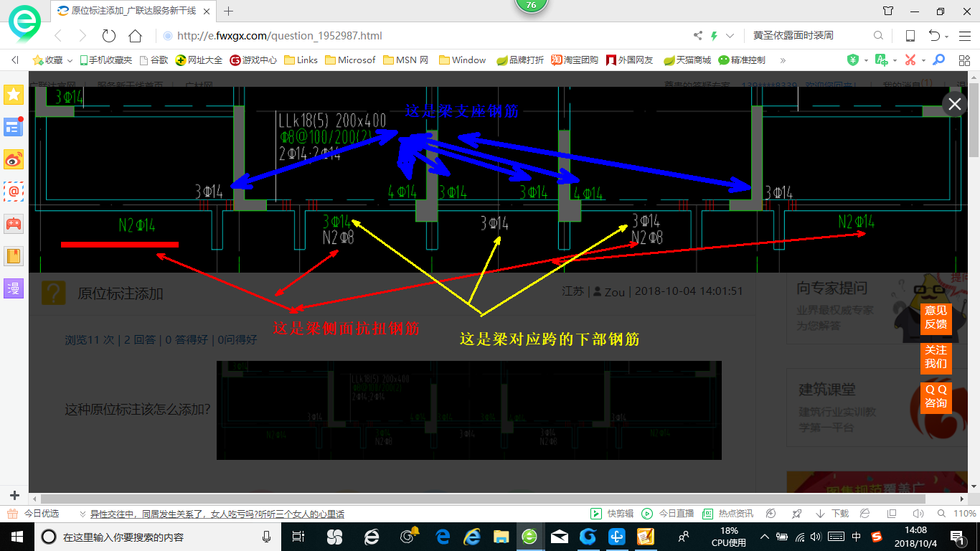Click the browser back arrow

click(x=58, y=36)
